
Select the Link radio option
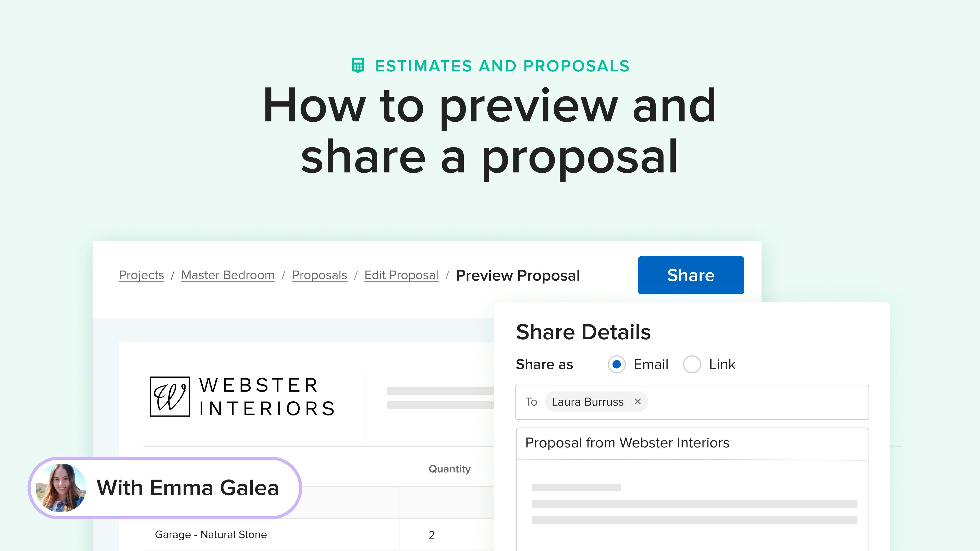(x=692, y=364)
